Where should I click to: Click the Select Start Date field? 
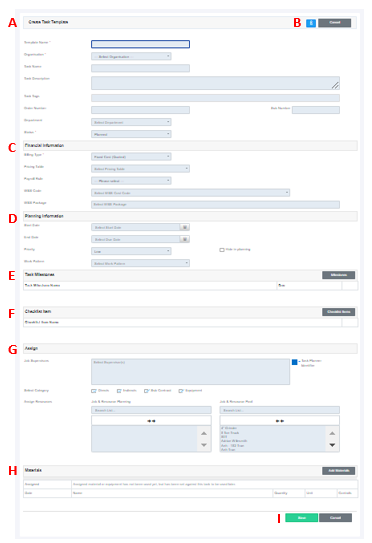(x=136, y=228)
